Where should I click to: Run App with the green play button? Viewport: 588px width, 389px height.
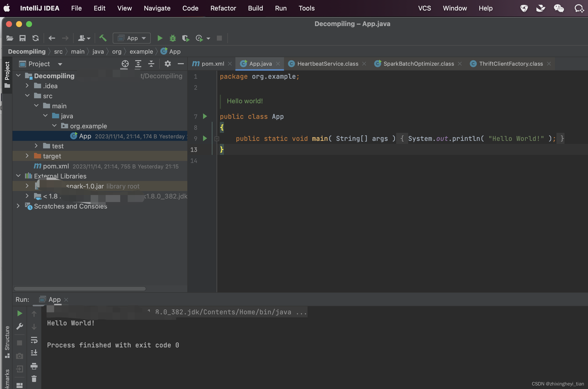point(160,38)
